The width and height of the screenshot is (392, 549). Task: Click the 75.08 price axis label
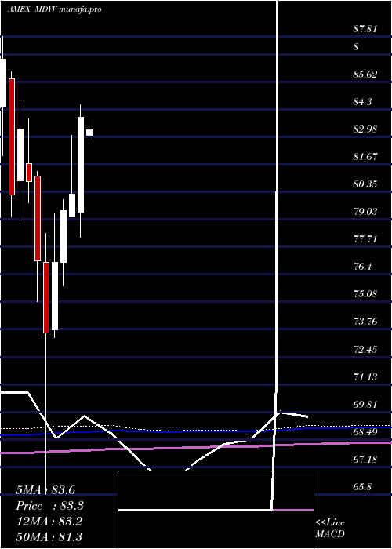tap(365, 294)
